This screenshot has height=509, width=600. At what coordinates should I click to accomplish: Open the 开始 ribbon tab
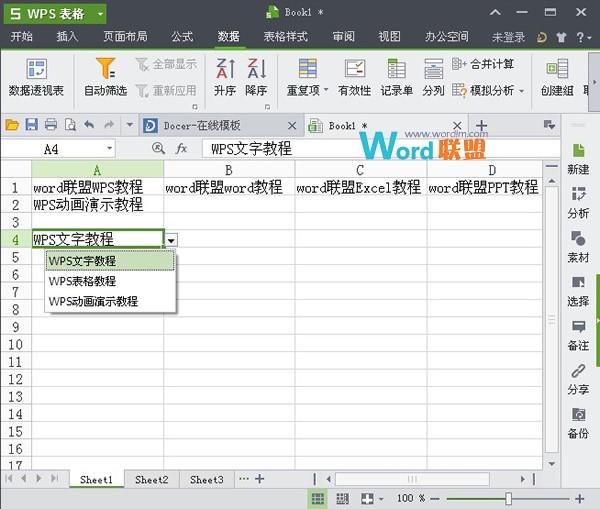coord(21,37)
